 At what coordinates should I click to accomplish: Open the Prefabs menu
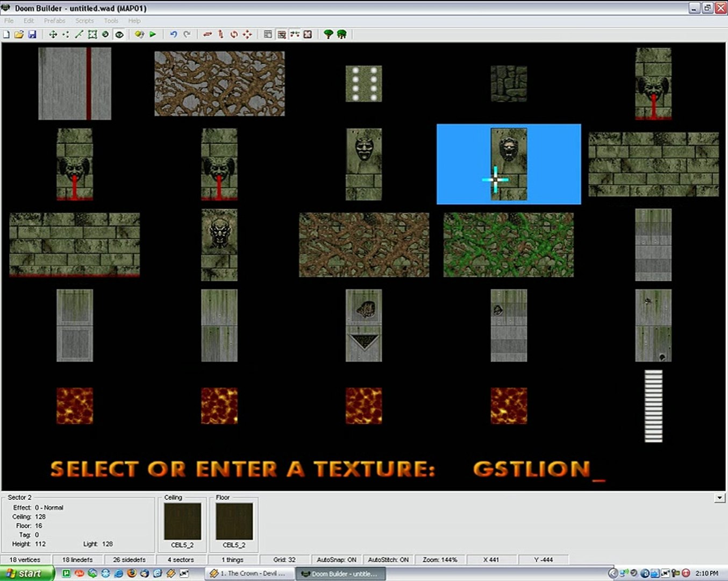(x=54, y=20)
